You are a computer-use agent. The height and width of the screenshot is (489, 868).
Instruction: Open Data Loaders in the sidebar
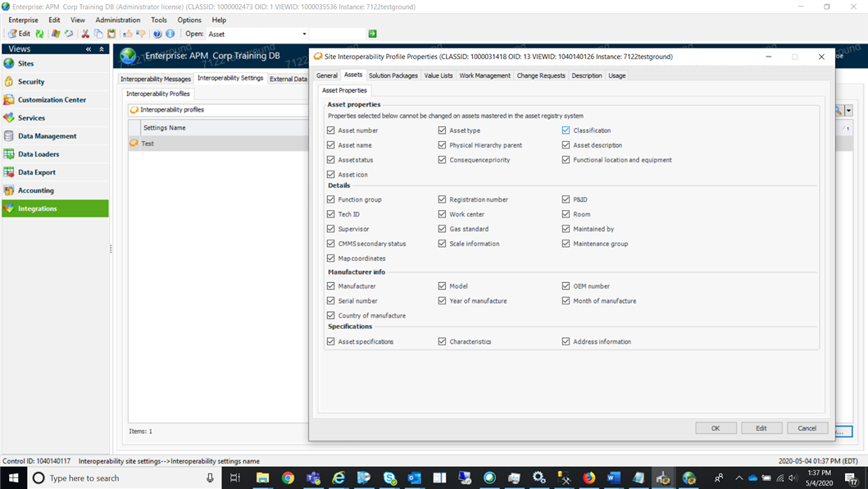pyautogui.click(x=39, y=154)
